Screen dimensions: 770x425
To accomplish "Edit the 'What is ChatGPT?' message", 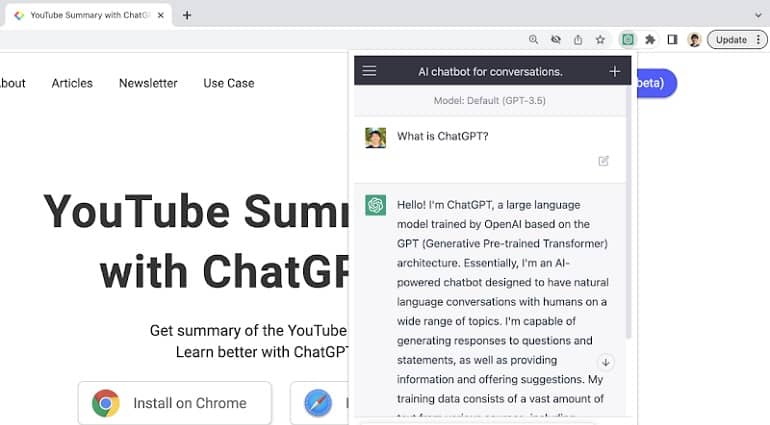I will click(x=604, y=161).
